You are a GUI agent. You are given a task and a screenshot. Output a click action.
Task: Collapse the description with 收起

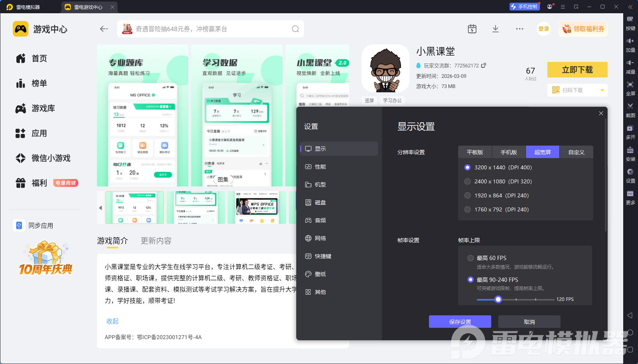[112, 321]
